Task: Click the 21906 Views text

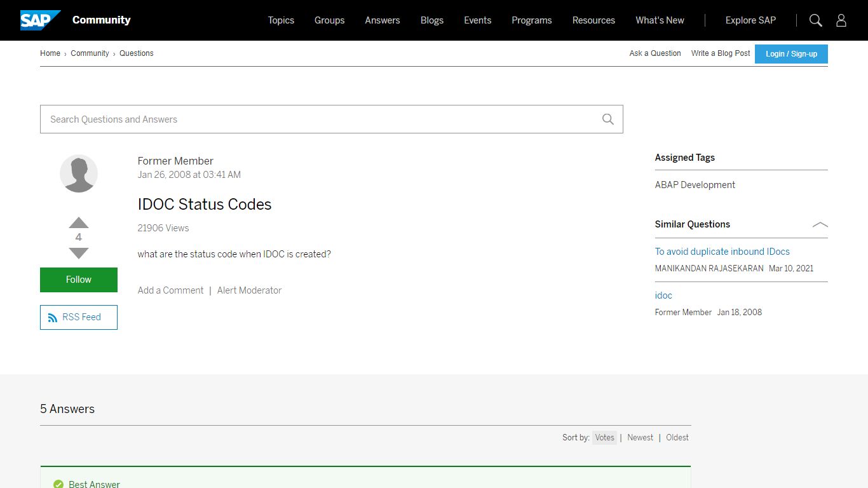Action: point(163,228)
